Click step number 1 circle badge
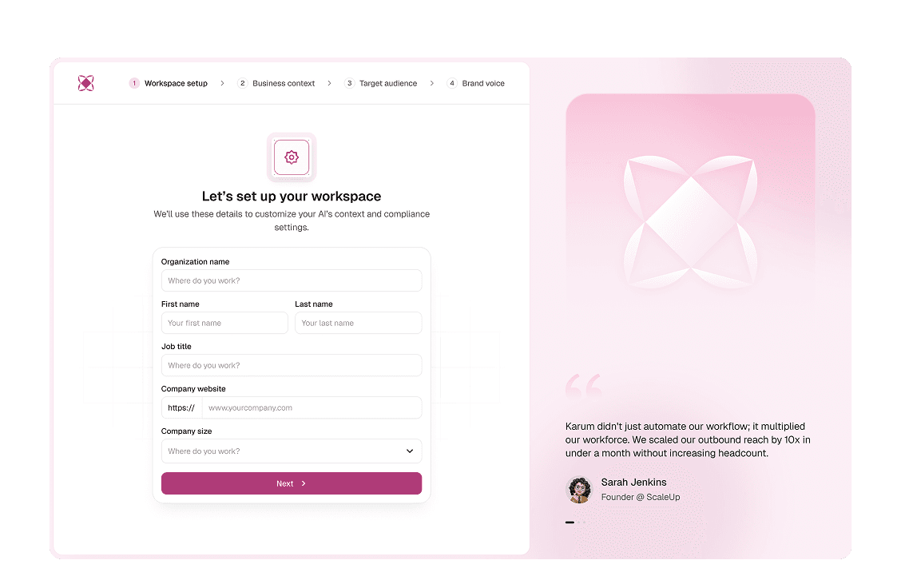Screen dimensions: 901x588 coord(134,83)
